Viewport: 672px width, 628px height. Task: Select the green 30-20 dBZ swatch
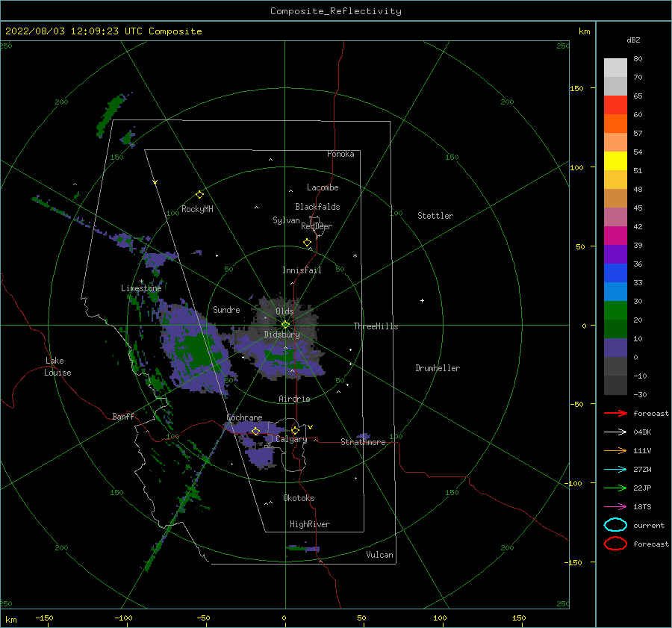pos(615,311)
